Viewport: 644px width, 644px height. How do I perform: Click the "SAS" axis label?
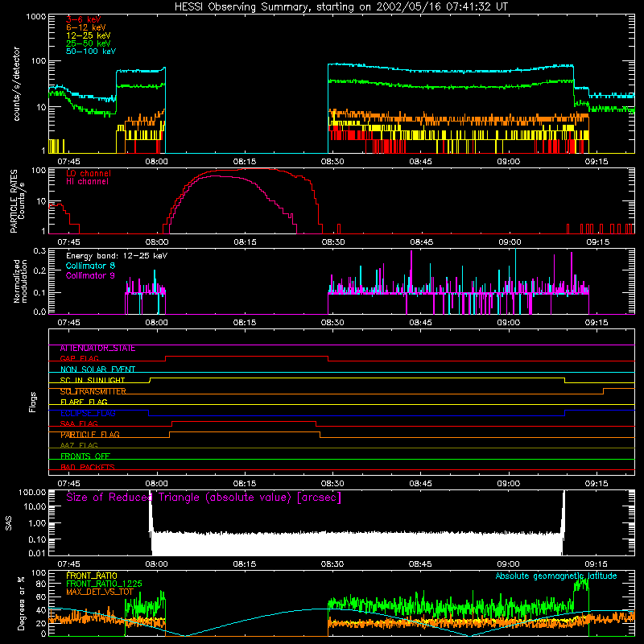pos(9,523)
